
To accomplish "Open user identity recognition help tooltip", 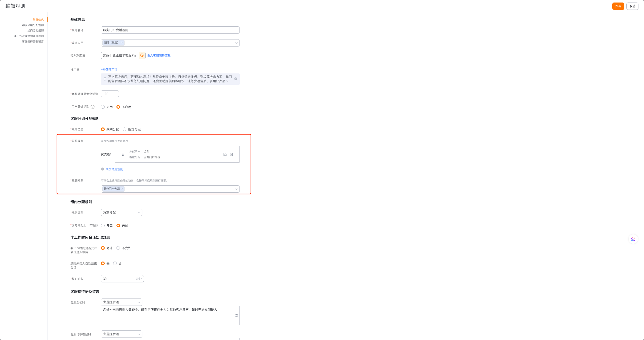I will pyautogui.click(x=93, y=107).
